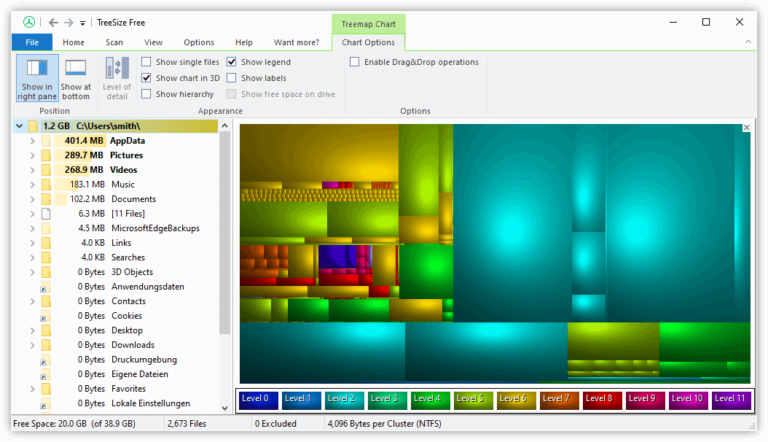
Task: Click the Level 8 legend swatch
Action: pos(602,400)
